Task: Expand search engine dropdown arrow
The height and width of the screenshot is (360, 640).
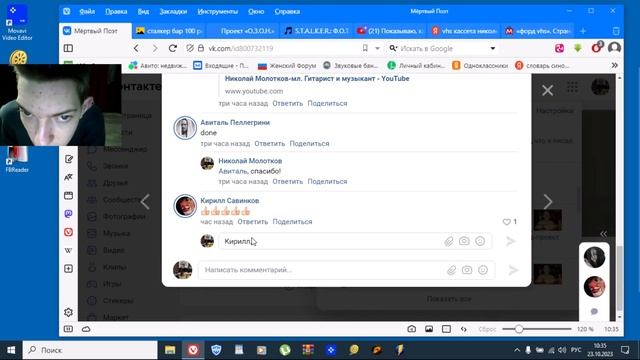Action: tap(493, 48)
